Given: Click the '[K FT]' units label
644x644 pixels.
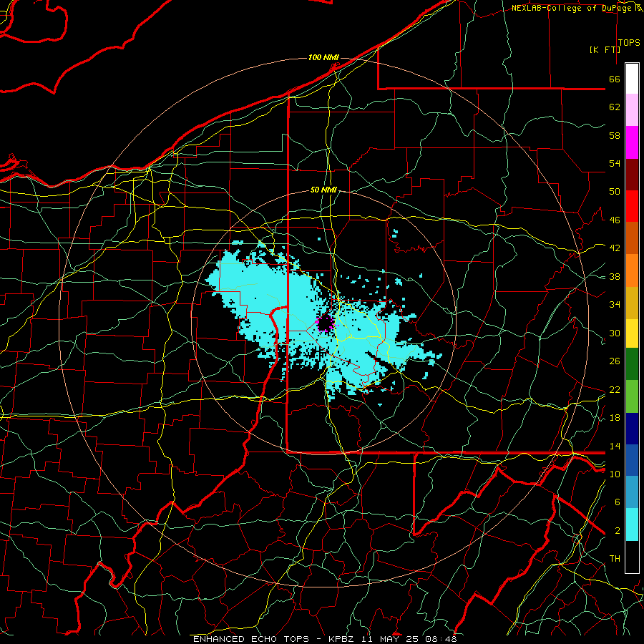Looking at the screenshot, I should 605,49.
